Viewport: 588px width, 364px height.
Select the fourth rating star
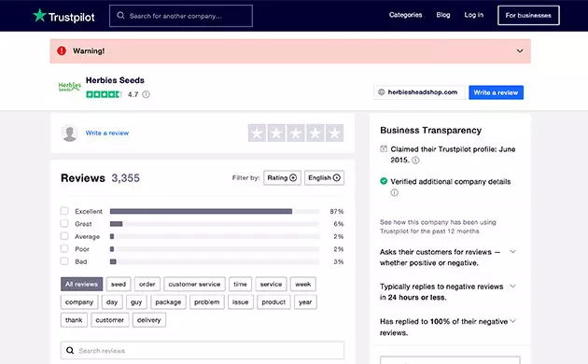coord(315,133)
